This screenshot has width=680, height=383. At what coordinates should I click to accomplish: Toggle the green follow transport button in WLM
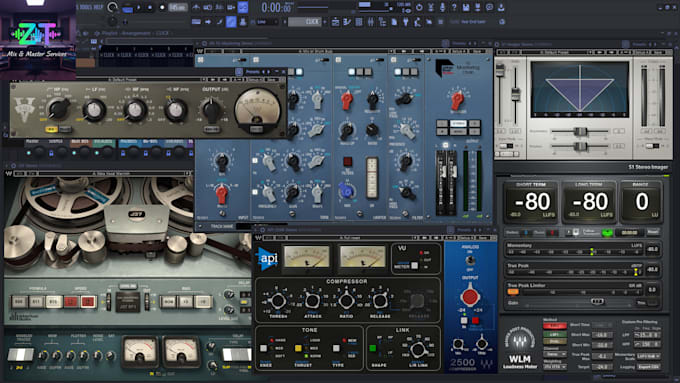[x=607, y=233]
